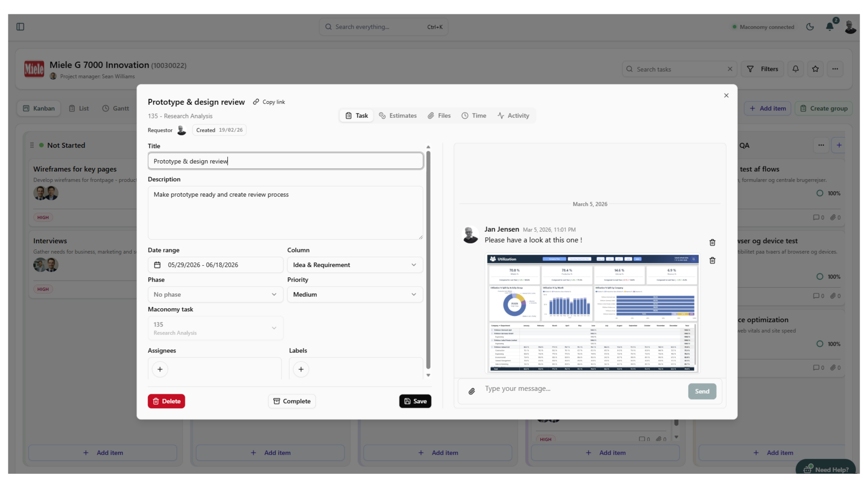Mark the task as Complete
Viewport: 868px width, 488px height.
click(x=292, y=401)
